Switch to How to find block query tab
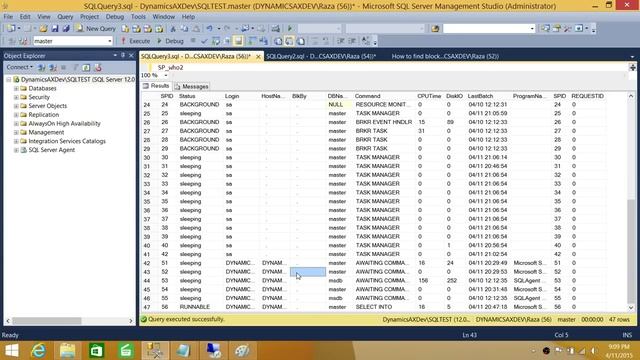The height and width of the screenshot is (360, 640). pyautogui.click(x=445, y=56)
